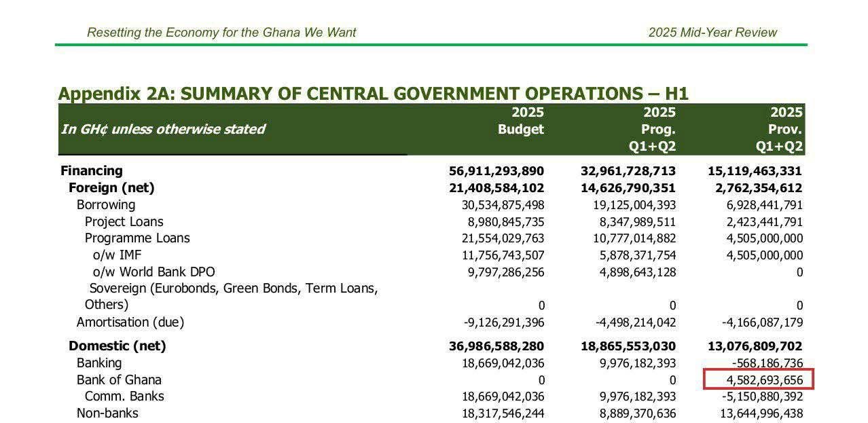Select the "Domestic (net)" row label
This screenshot has height=423, width=868.
(x=117, y=346)
